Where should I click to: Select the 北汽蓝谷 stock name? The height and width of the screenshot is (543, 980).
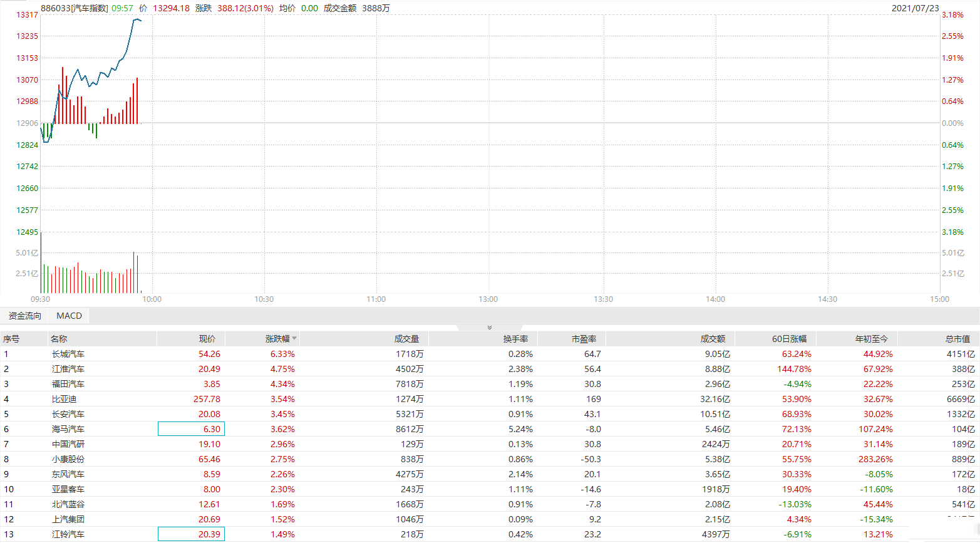point(68,504)
